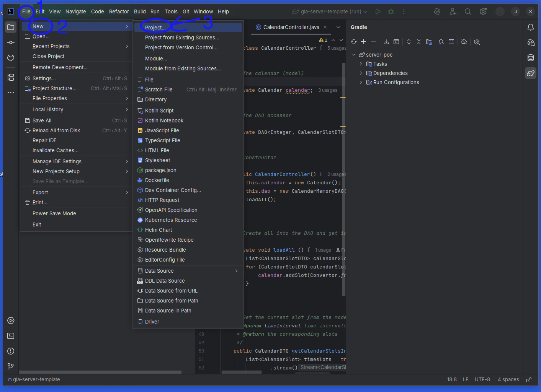541x392 pixels.
Task: Open Database tool window in right sidebar
Action: pos(531,58)
